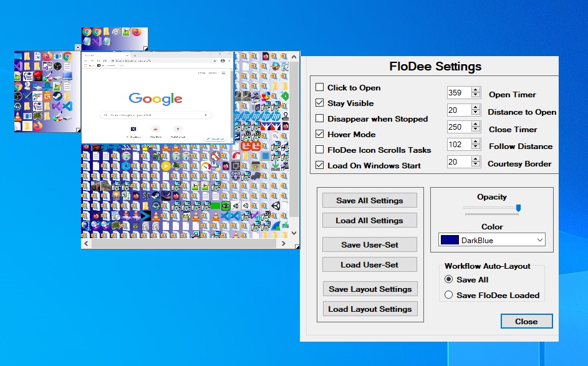Uncheck the Stay Visible option
This screenshot has width=588, height=366.
pos(320,103)
